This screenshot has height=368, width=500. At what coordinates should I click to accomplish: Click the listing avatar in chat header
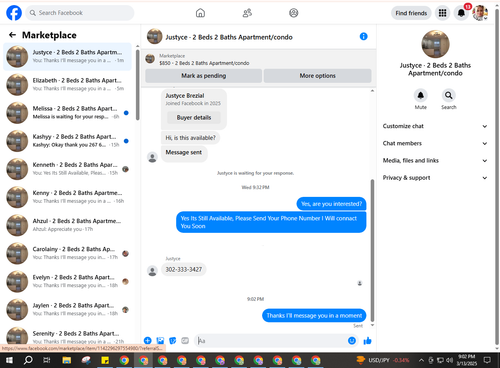pyautogui.click(x=154, y=36)
